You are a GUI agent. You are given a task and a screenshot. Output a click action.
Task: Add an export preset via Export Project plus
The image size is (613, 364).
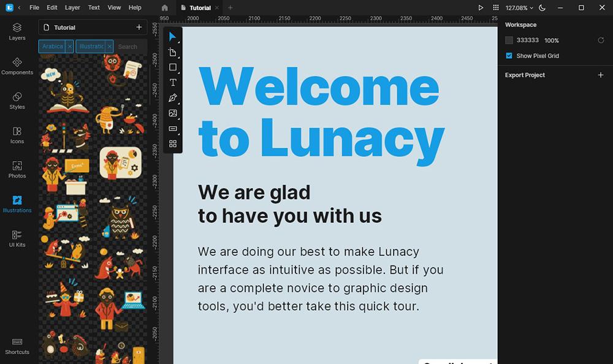(x=601, y=75)
